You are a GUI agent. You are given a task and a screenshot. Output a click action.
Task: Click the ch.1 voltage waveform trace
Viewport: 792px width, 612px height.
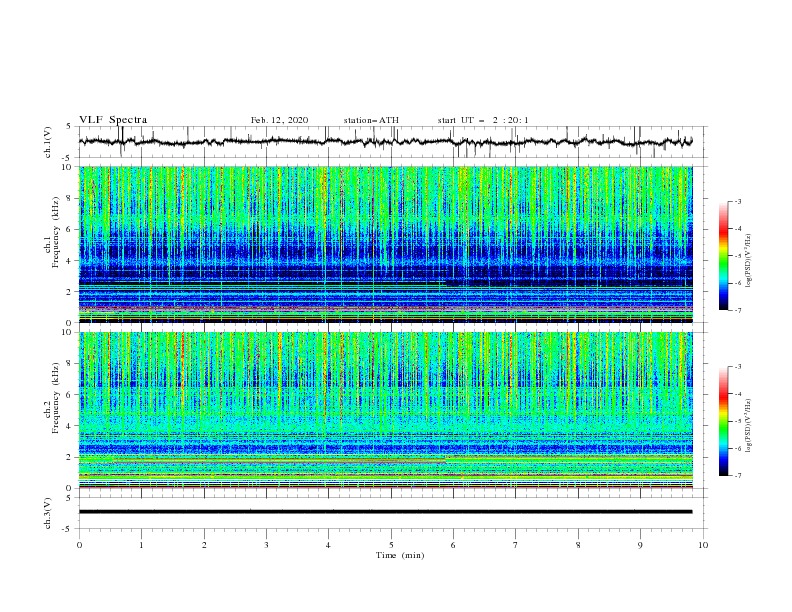(x=385, y=141)
